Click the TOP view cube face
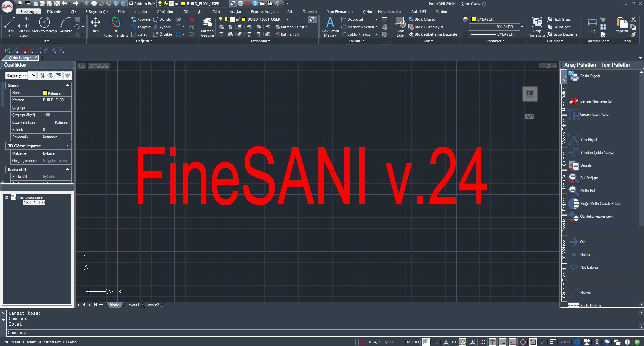Viewport: 644px width, 346px height. click(530, 94)
